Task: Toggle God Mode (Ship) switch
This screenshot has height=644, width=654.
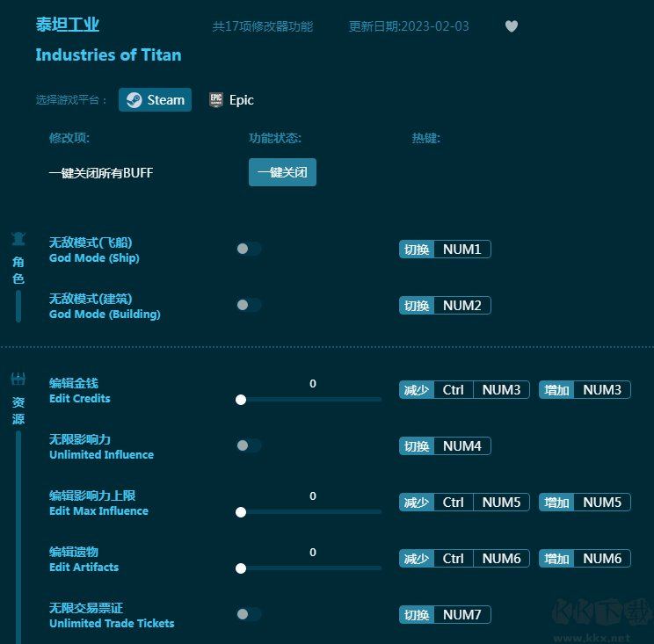Action: point(249,249)
